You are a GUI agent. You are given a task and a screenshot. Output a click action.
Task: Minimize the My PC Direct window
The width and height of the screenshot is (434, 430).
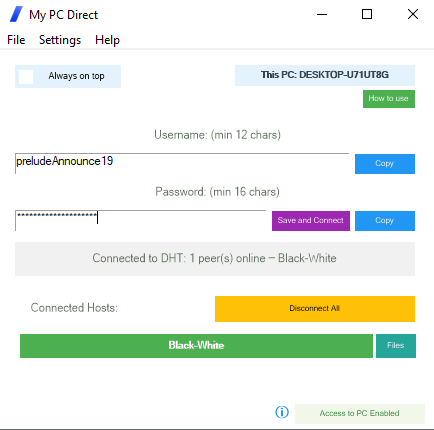(322, 14)
